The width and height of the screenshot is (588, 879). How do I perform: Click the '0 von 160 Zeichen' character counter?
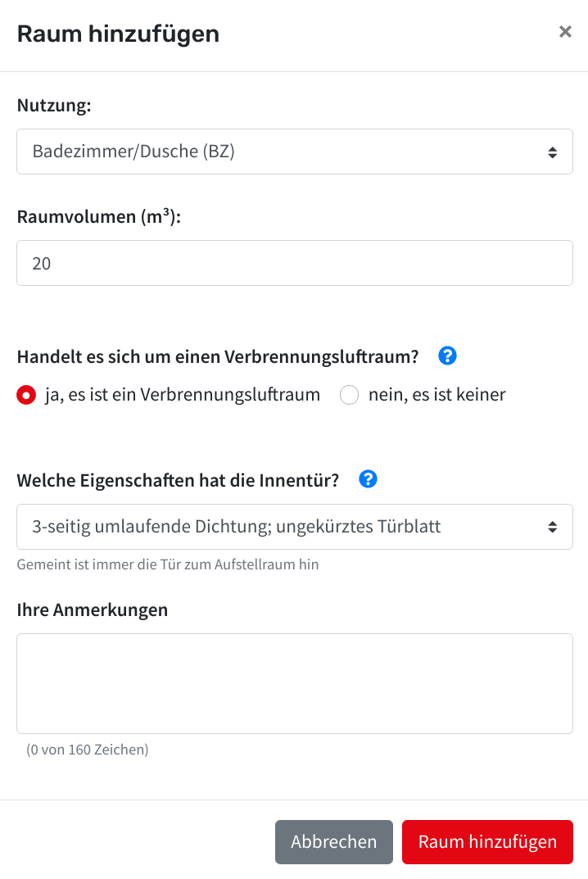(x=88, y=750)
